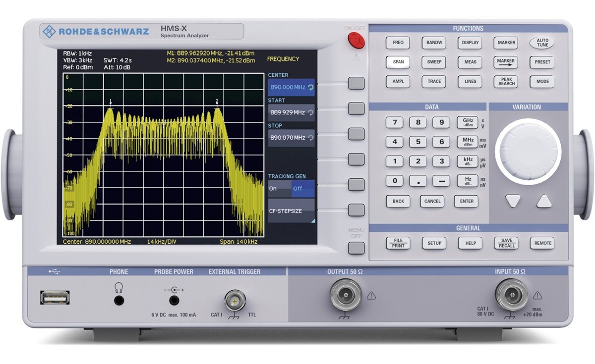Click the up arrow variation key
The width and height of the screenshot is (595, 364).
click(x=544, y=201)
